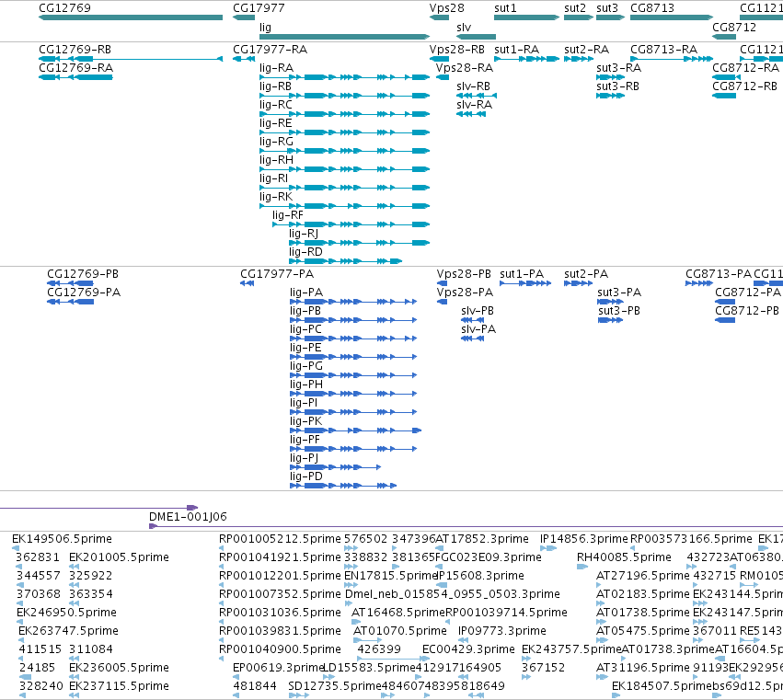Select the DME1-001J06 clone label
This screenshot has height=700, width=783.
188,517
